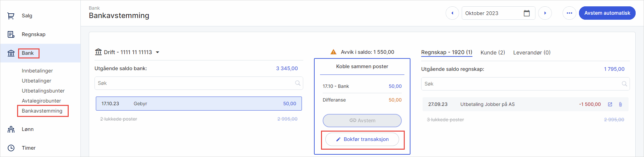Expand the Drift bank account dropdown
This screenshot has width=644, height=157.
157,52
